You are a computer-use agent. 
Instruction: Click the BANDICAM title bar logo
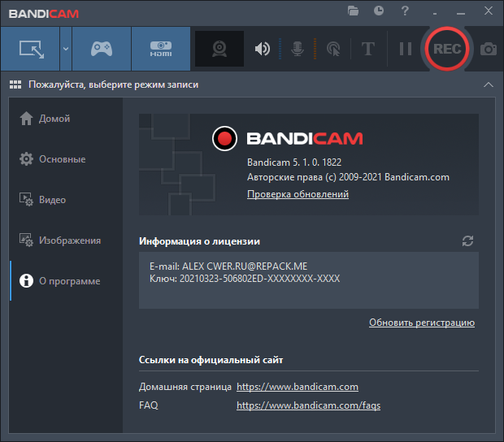(44, 14)
